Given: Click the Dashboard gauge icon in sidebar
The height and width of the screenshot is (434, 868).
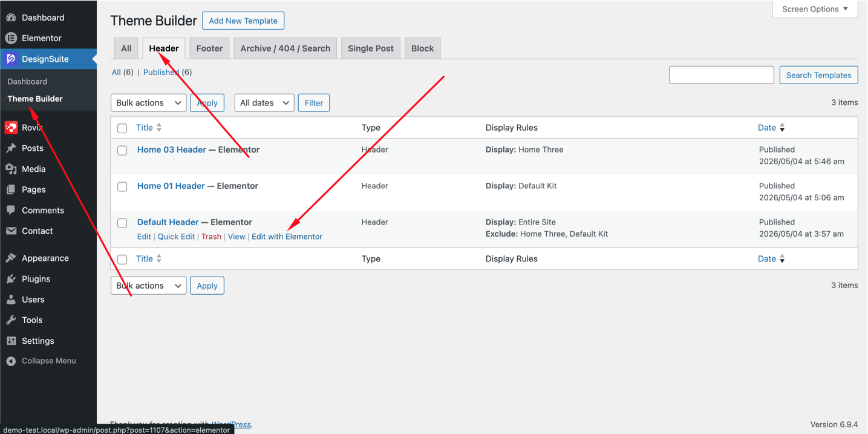Looking at the screenshot, I should (11, 18).
